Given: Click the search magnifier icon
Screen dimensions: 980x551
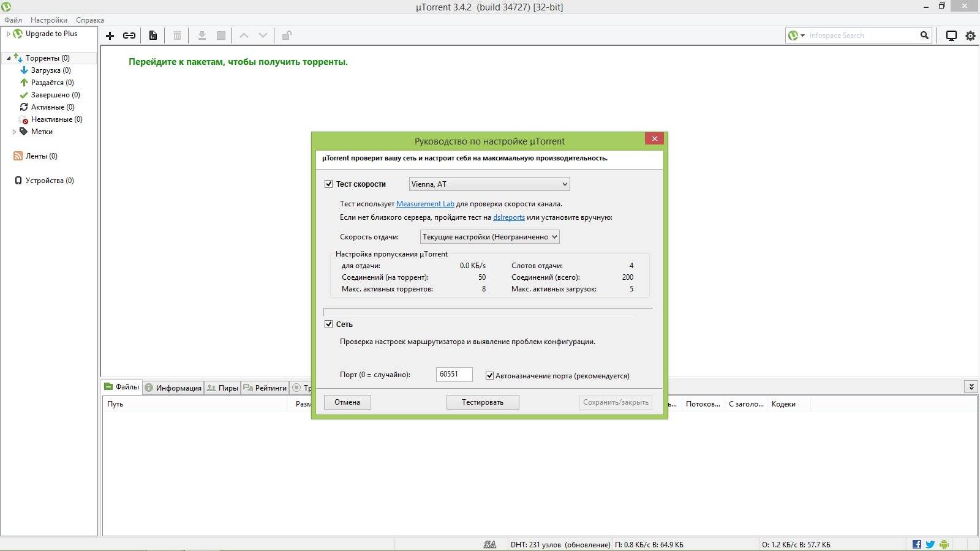Looking at the screenshot, I should 924,36.
